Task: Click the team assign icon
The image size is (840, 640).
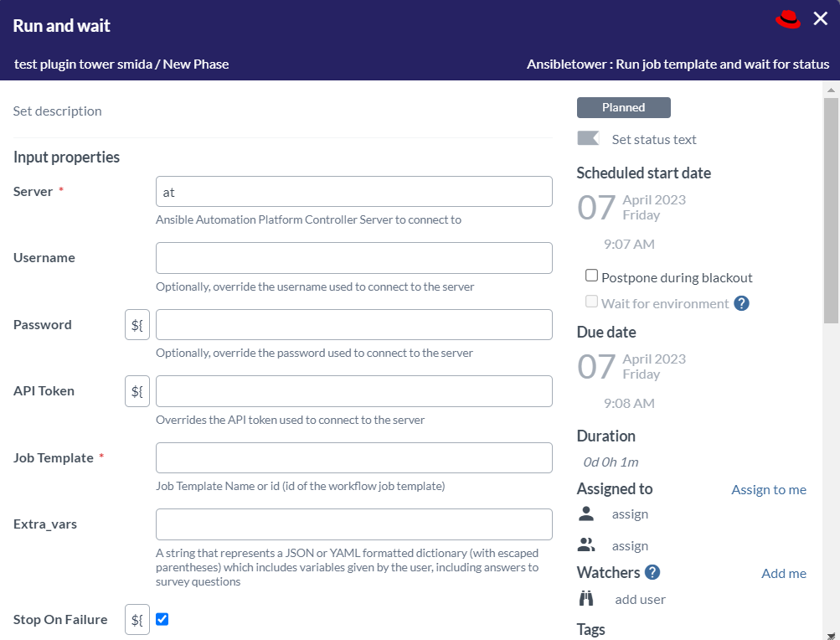Action: pos(586,545)
